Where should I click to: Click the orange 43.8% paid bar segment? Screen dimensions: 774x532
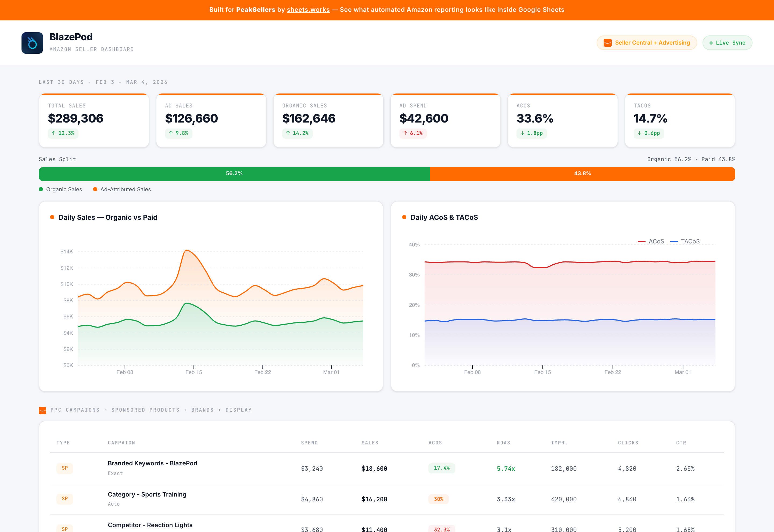[x=582, y=174]
